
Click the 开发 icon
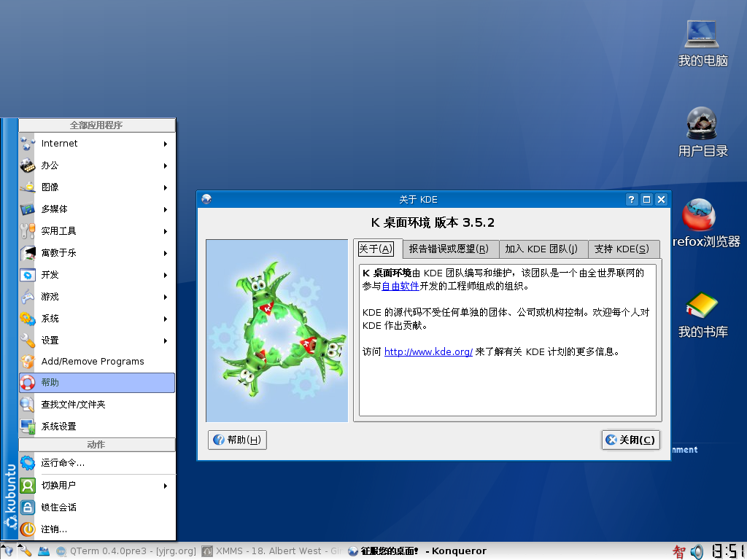(28, 275)
